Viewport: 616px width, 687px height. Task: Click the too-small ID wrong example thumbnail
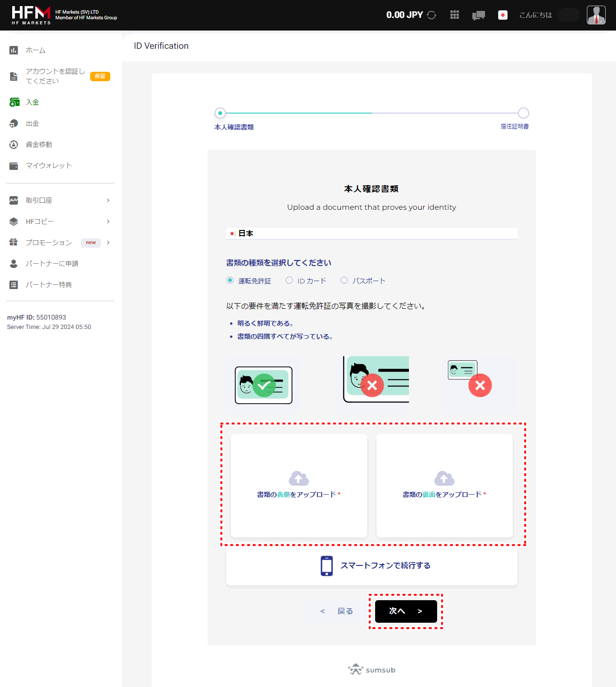click(x=480, y=385)
